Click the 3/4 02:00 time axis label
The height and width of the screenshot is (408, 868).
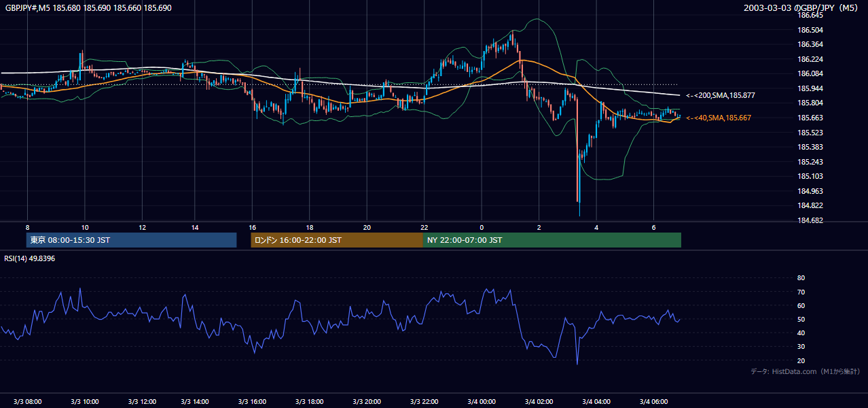tap(539, 401)
